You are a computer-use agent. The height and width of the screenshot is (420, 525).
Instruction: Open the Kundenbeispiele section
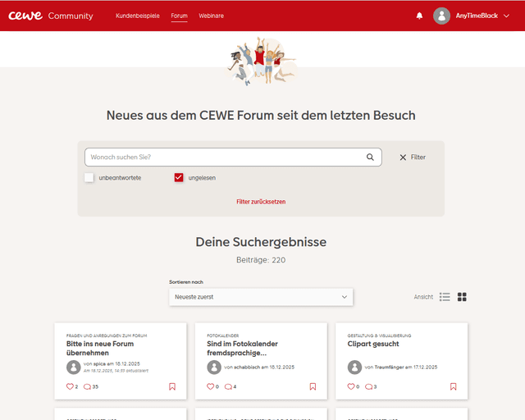coord(138,16)
